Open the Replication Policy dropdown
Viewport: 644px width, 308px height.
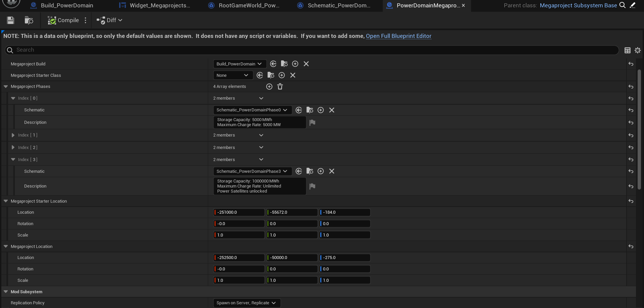pos(247,303)
